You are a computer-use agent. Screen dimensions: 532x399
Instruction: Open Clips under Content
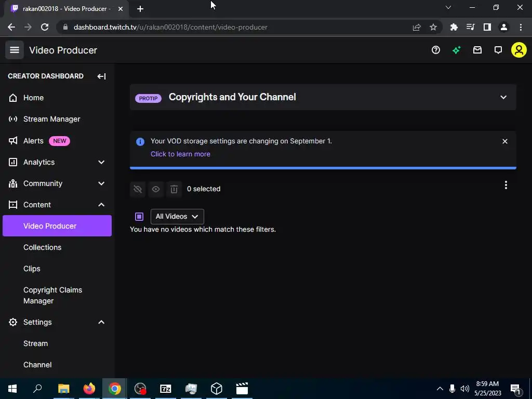click(x=32, y=269)
